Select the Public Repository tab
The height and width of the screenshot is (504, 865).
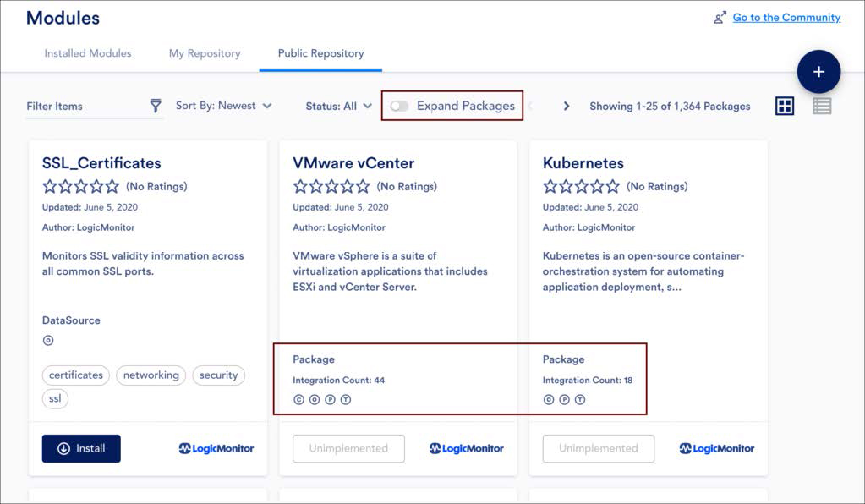320,53
